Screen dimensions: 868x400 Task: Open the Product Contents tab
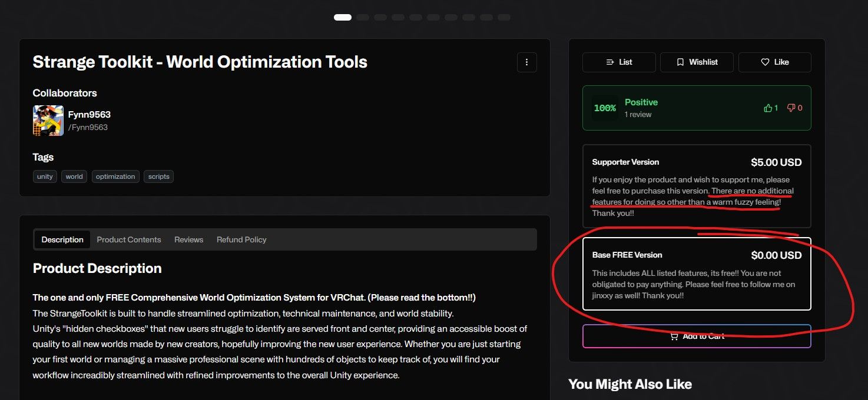point(129,239)
